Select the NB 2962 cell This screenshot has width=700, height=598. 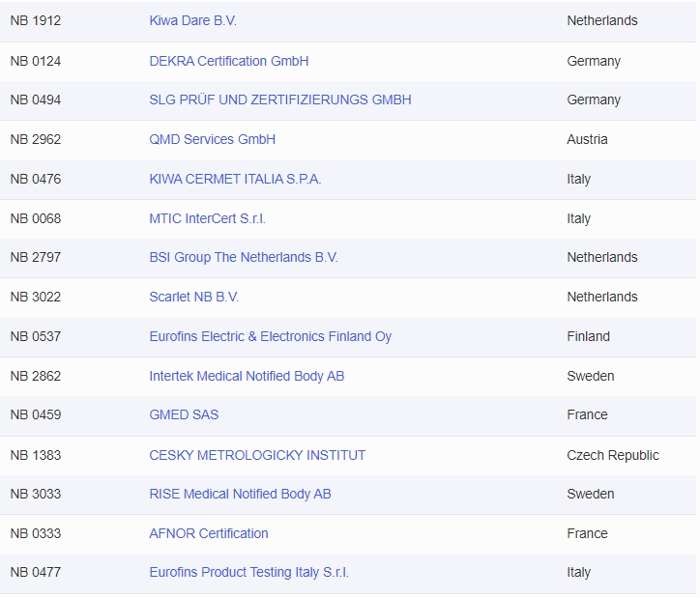[x=36, y=139]
